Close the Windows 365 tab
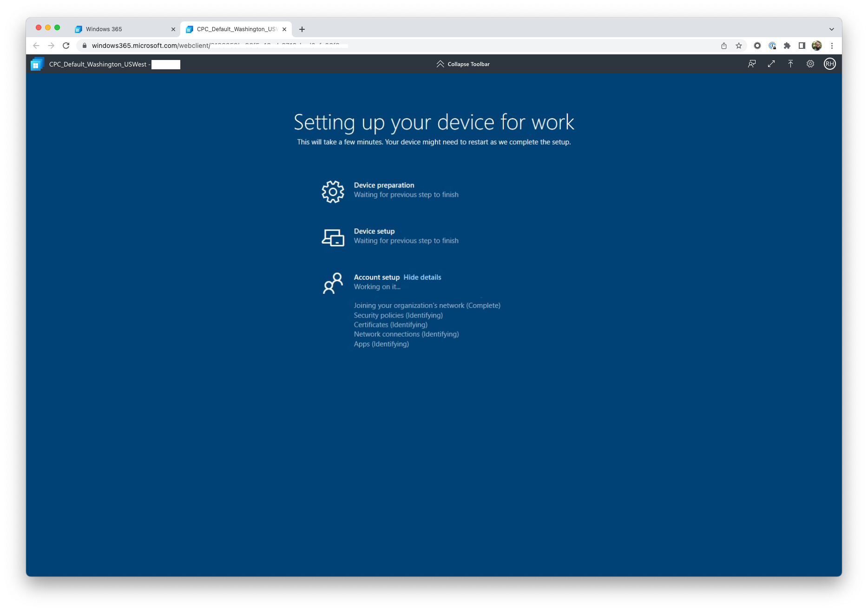 tap(173, 29)
